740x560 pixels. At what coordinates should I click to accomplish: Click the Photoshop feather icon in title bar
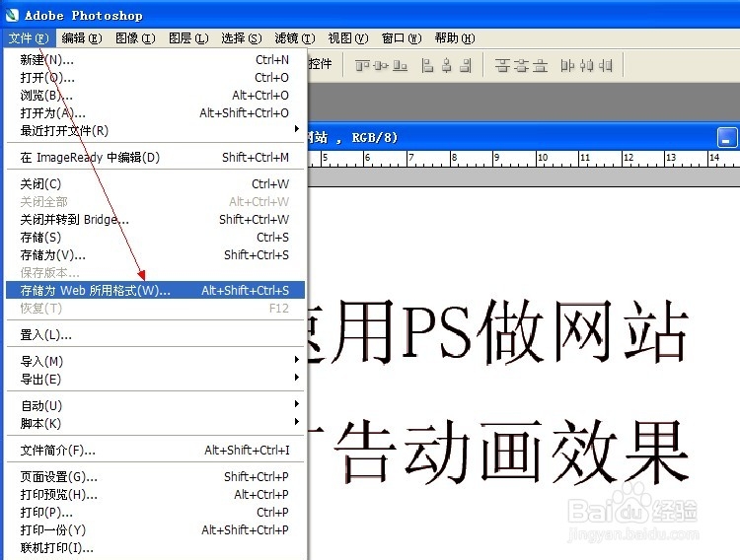pos(12,16)
